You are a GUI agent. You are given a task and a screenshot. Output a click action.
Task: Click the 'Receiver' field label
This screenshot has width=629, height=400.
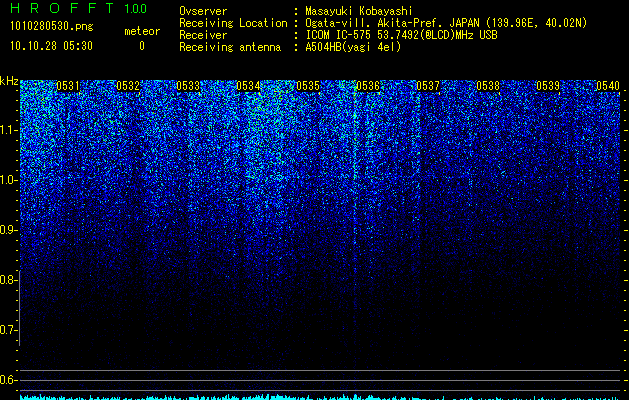pyautogui.click(x=203, y=35)
